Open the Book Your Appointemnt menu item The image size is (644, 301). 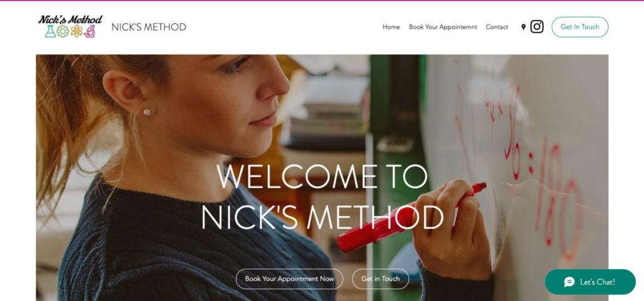tap(443, 27)
